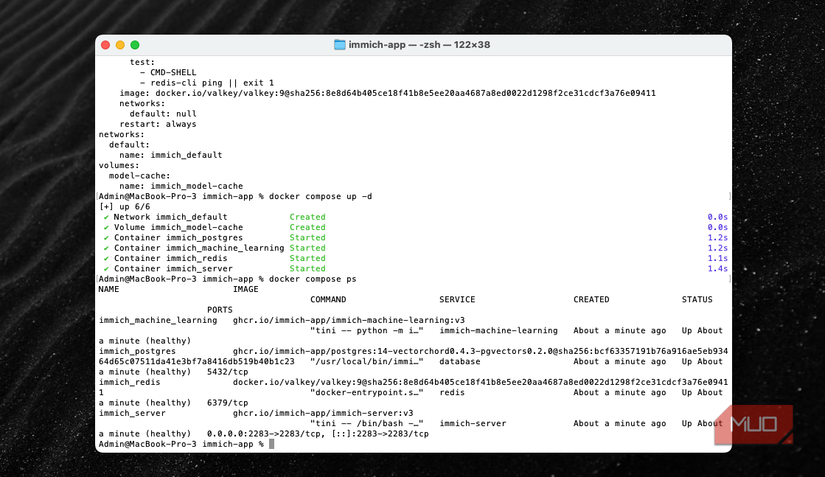Click the 'docker-entrypoint.s…' command text

pos(367,392)
